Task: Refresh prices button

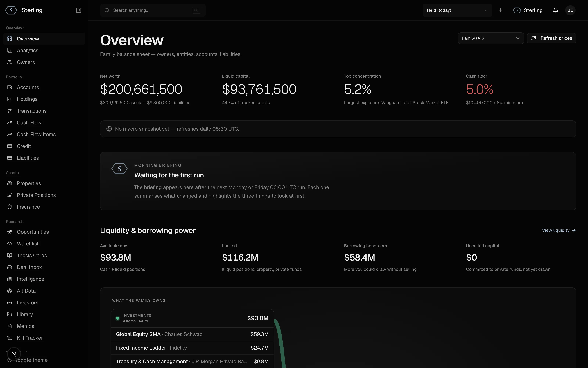Action: coord(551,38)
